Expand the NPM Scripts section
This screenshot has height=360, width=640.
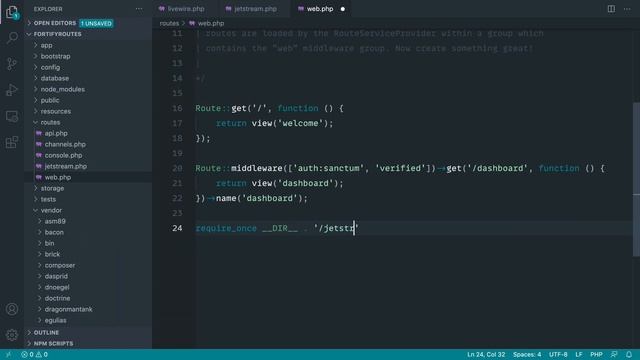coord(53,344)
